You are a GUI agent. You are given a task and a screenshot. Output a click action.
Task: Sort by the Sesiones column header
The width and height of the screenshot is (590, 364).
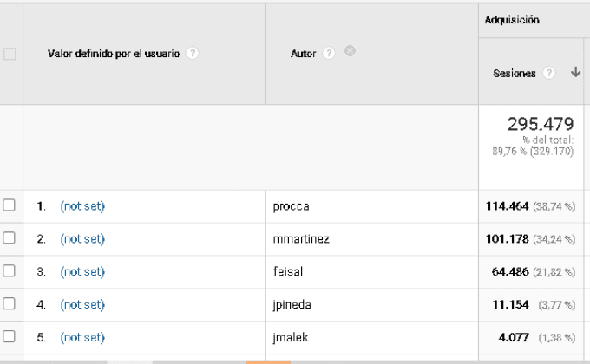point(514,74)
